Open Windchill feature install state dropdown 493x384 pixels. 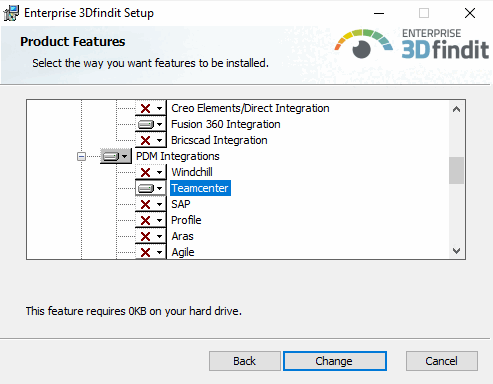[151, 172]
